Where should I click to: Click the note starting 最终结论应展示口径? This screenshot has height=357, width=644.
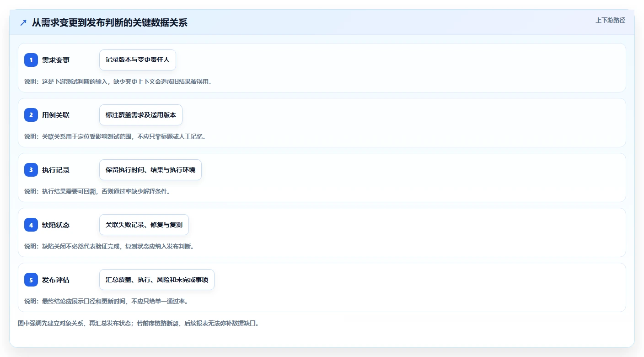coord(106,301)
